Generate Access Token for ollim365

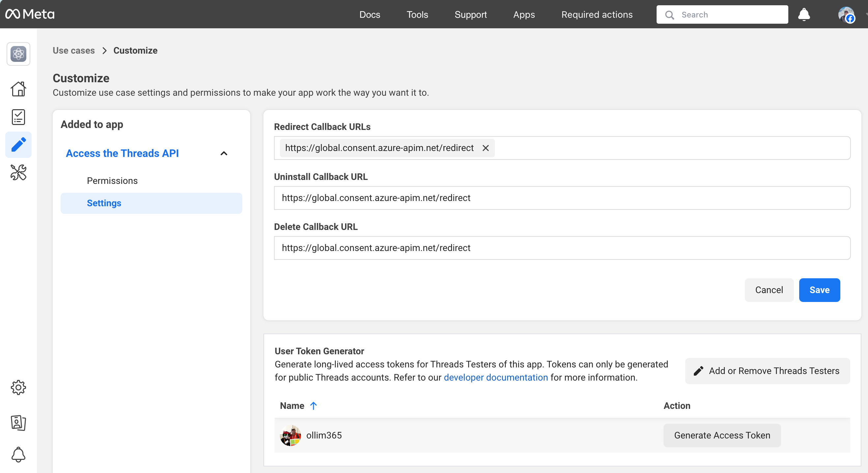[x=722, y=435]
